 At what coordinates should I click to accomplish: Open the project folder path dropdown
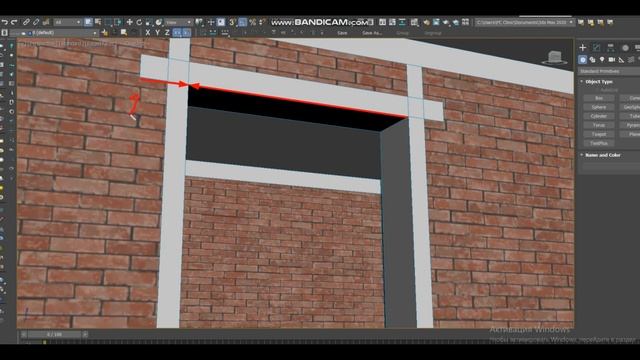point(525,22)
